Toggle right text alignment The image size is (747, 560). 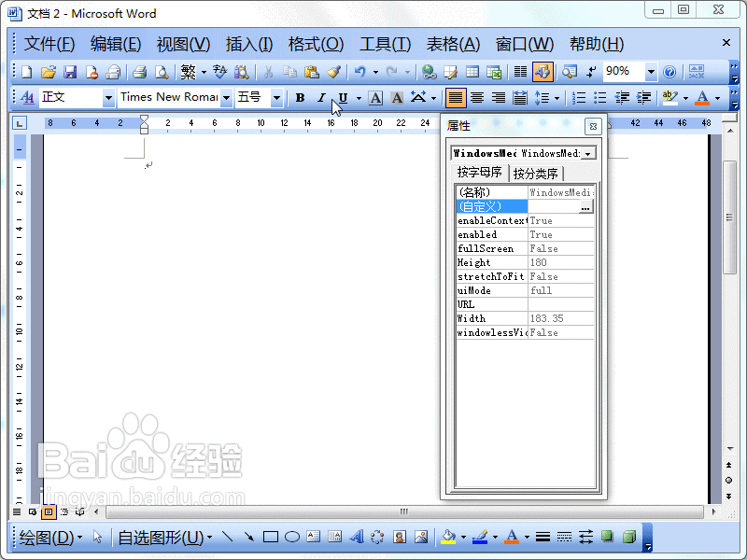pyautogui.click(x=499, y=98)
